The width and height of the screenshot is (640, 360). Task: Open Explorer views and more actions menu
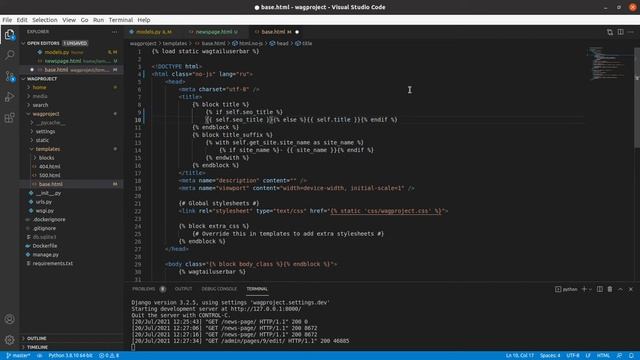(115, 32)
